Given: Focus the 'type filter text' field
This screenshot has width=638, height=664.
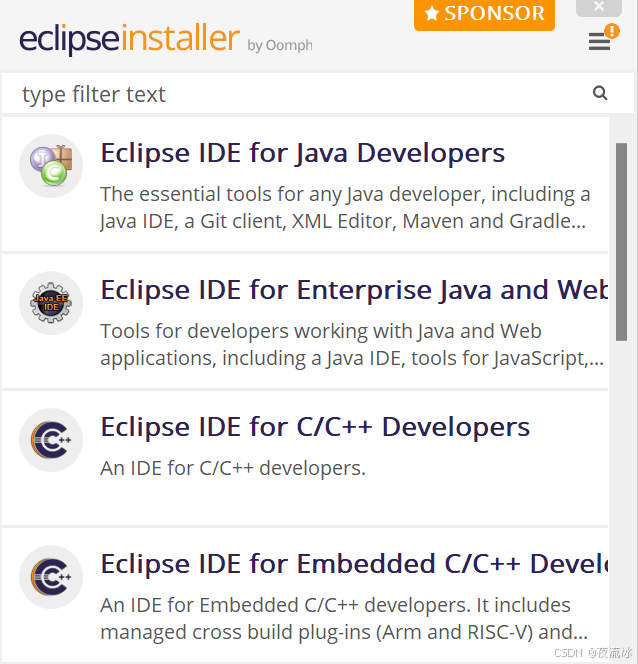Looking at the screenshot, I should point(318,94).
